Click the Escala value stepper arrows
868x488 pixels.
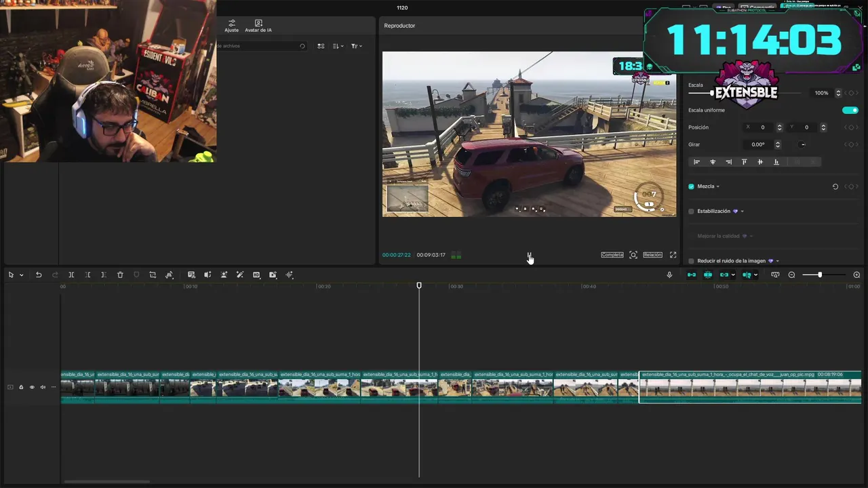click(838, 93)
